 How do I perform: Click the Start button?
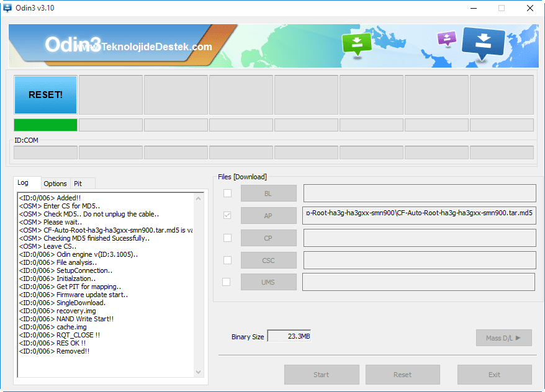[x=322, y=375]
